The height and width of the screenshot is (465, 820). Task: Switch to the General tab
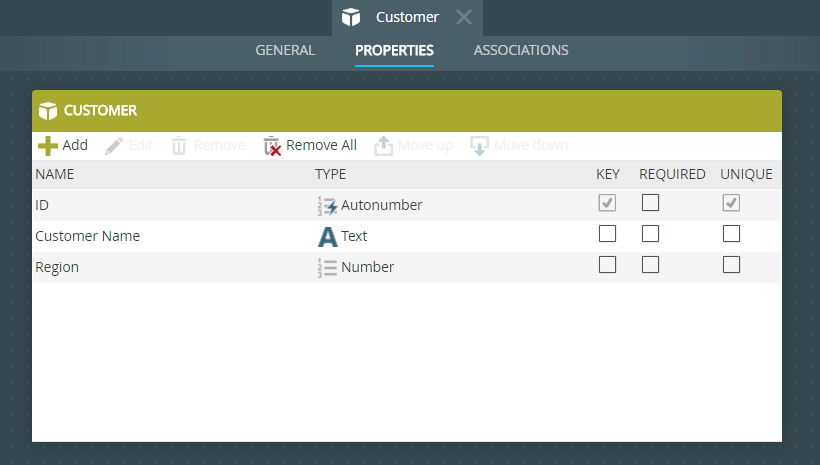tap(285, 50)
